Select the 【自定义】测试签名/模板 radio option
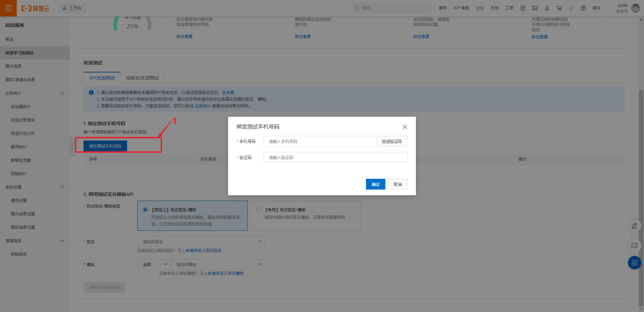 tap(145, 210)
